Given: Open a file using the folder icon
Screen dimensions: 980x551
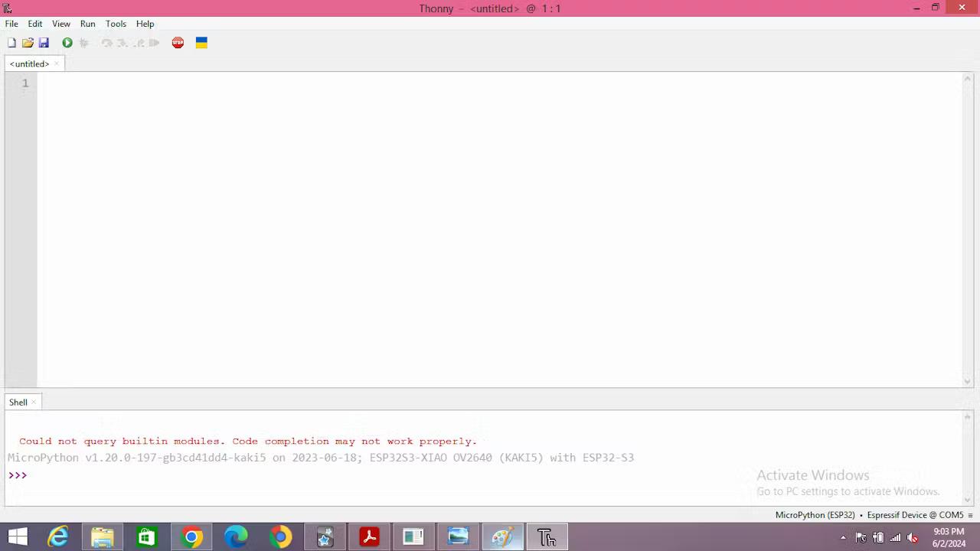Looking at the screenshot, I should (28, 43).
